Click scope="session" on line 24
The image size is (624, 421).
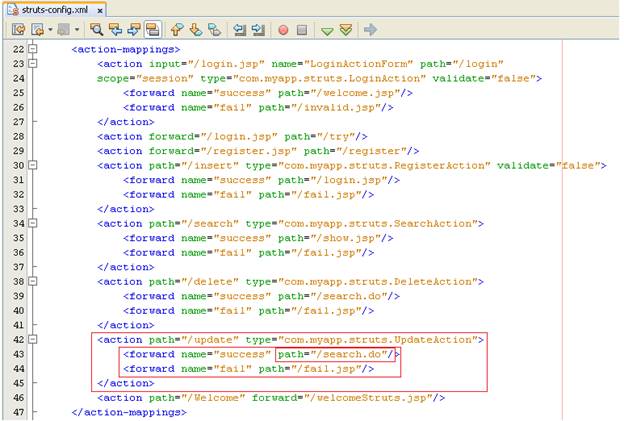pyautogui.click(x=145, y=78)
